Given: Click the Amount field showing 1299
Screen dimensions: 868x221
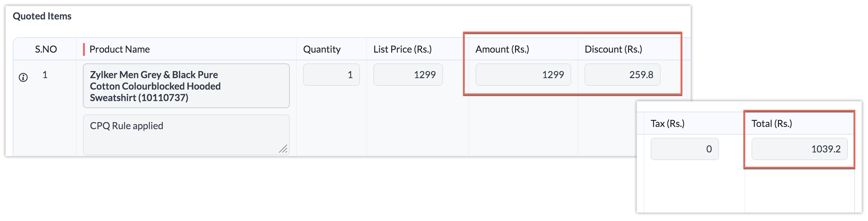Looking at the screenshot, I should pos(523,75).
